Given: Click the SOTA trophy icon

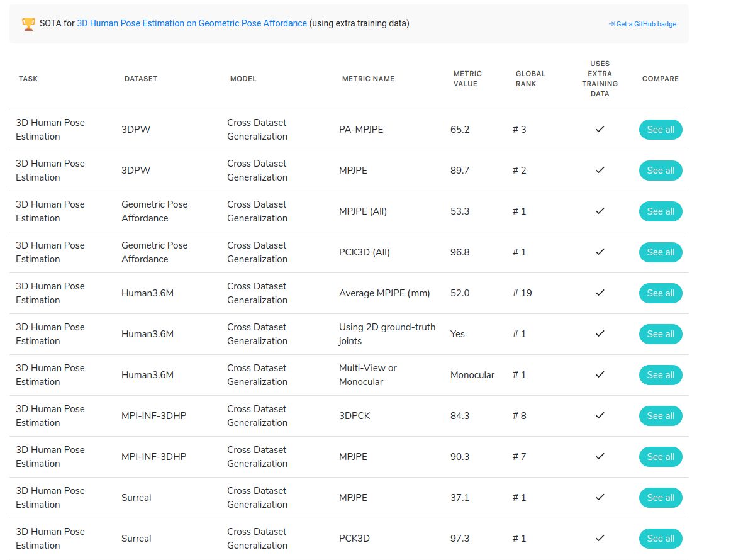Looking at the screenshot, I should [28, 24].
